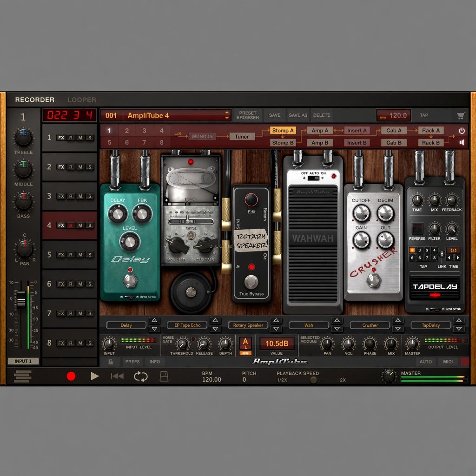Click the SAVE AS button
Image resolution: width=476 pixels, height=476 pixels.
tap(298, 115)
